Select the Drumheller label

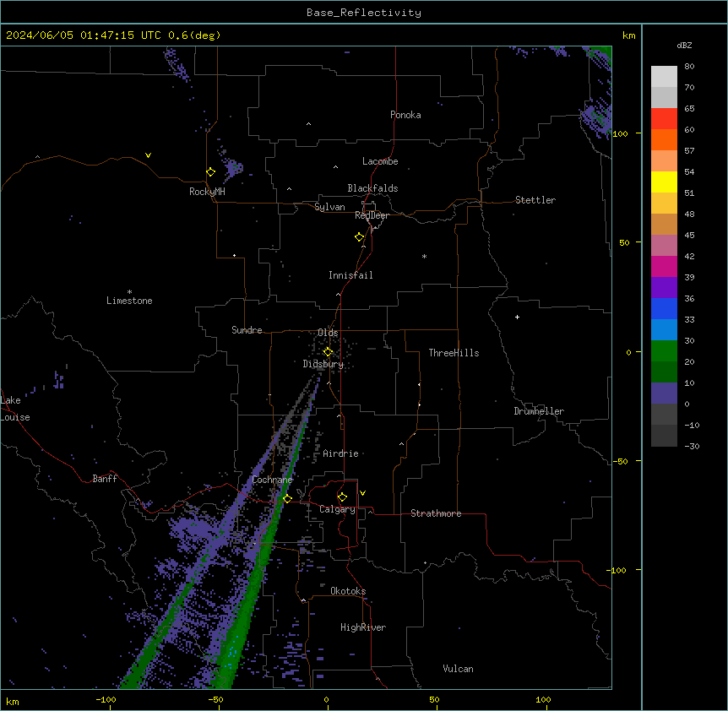(x=539, y=411)
